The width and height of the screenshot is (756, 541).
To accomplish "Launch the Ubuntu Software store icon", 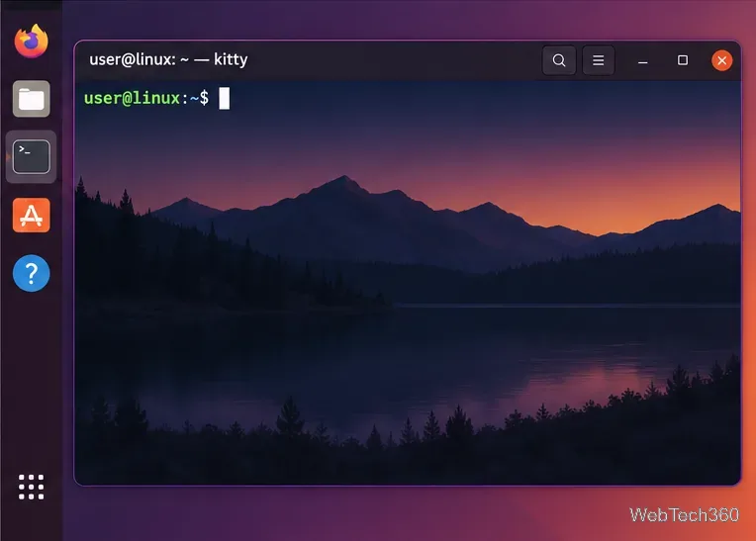I will coord(32,215).
